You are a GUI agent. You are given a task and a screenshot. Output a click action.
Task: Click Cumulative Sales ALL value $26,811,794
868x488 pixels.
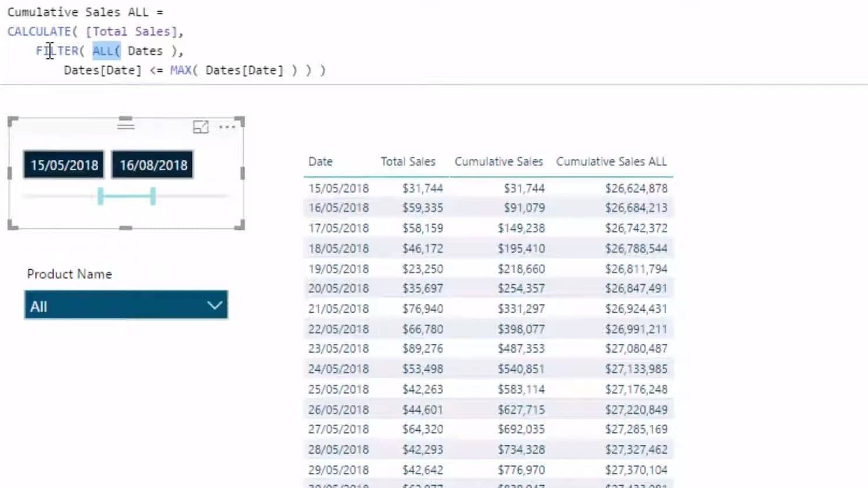(x=636, y=269)
